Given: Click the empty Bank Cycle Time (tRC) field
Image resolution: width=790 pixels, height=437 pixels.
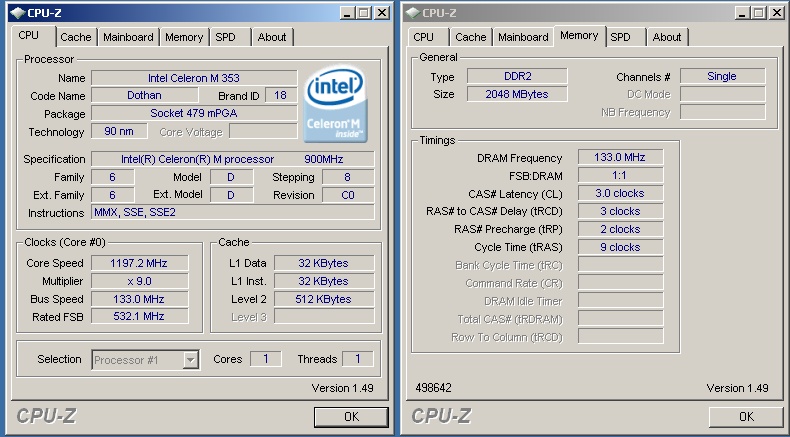Looking at the screenshot, I should tap(620, 265).
